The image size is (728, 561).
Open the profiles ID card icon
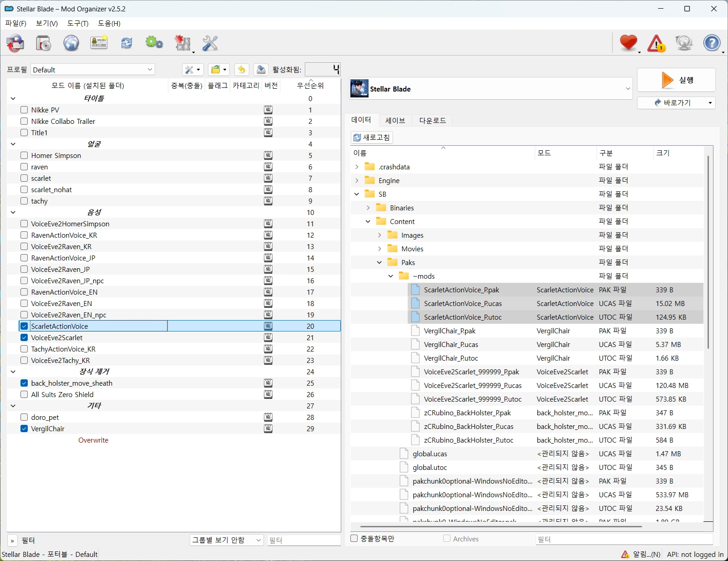click(99, 43)
